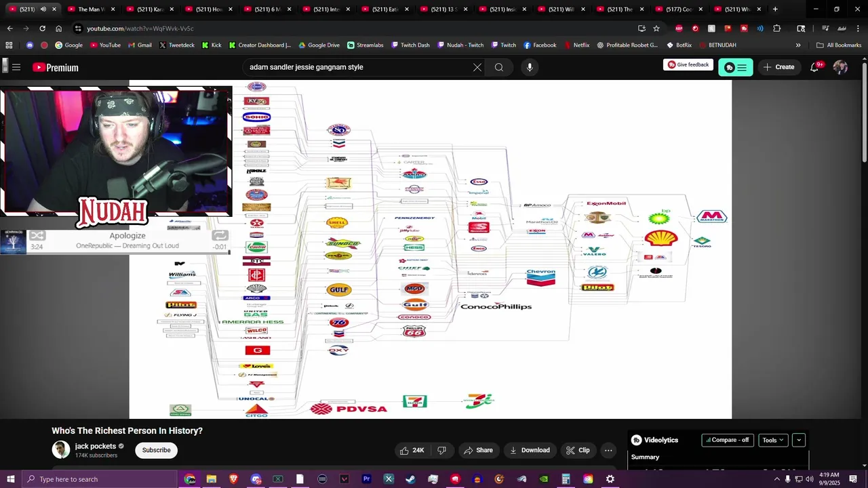
Task: Mute the first tab's audio speaker icon
Action: (x=43, y=9)
